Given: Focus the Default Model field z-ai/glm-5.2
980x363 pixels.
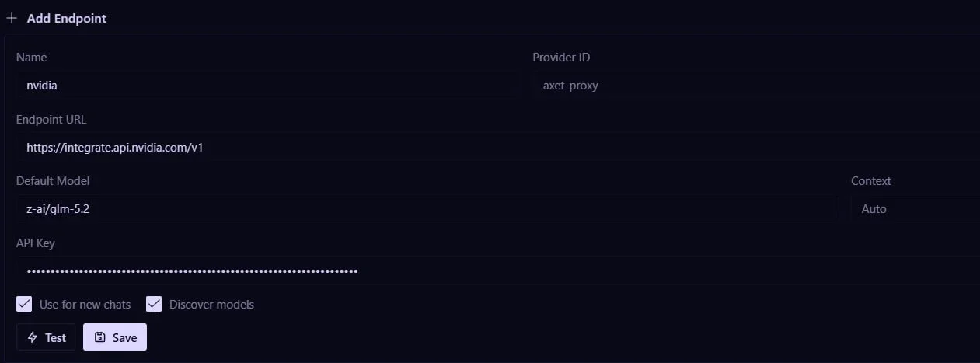Looking at the screenshot, I should 427,209.
